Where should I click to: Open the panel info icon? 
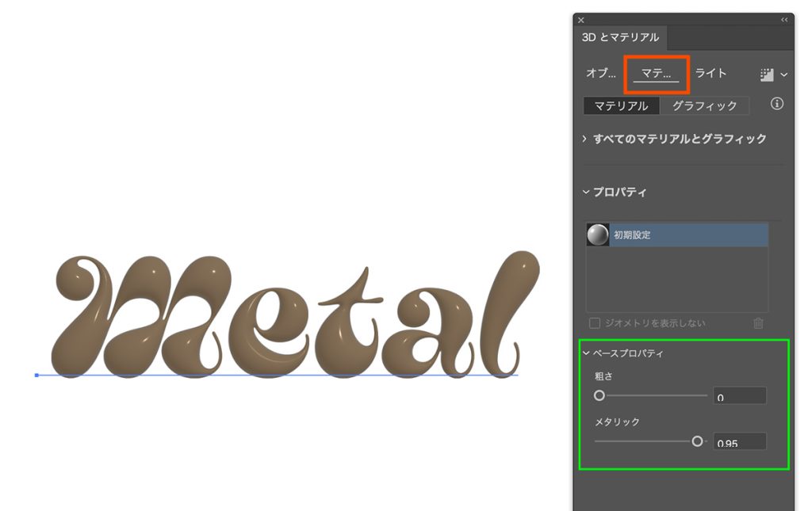(777, 104)
